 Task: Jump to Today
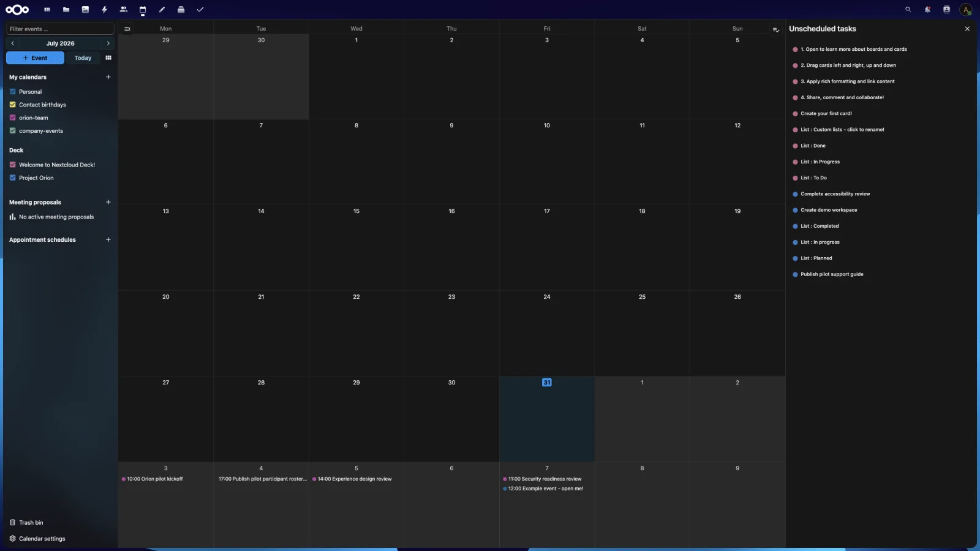pos(83,58)
